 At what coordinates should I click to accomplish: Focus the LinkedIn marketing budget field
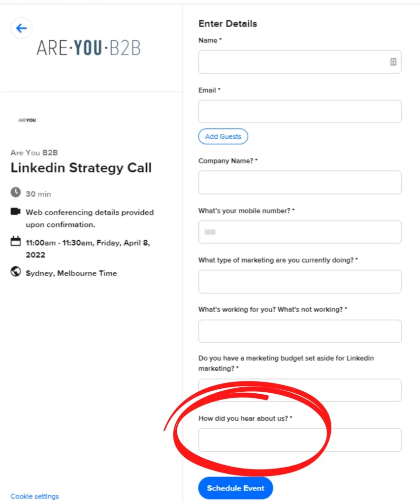pos(299,390)
